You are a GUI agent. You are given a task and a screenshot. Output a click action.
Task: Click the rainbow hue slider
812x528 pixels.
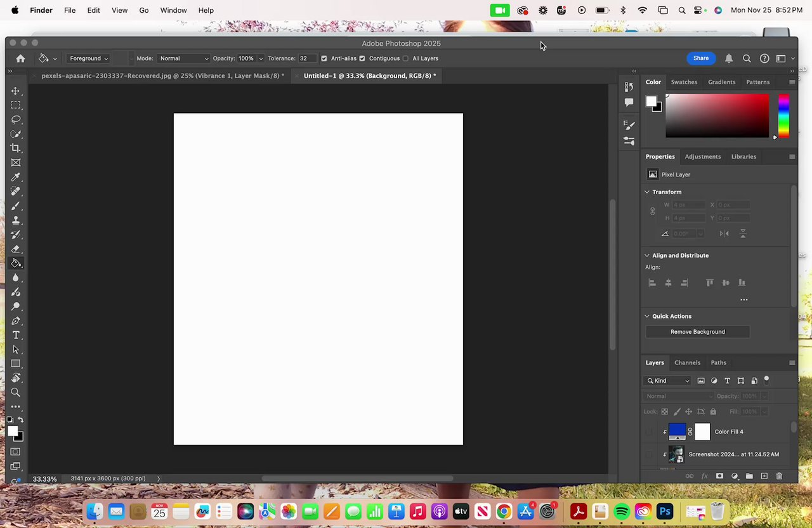(x=783, y=115)
